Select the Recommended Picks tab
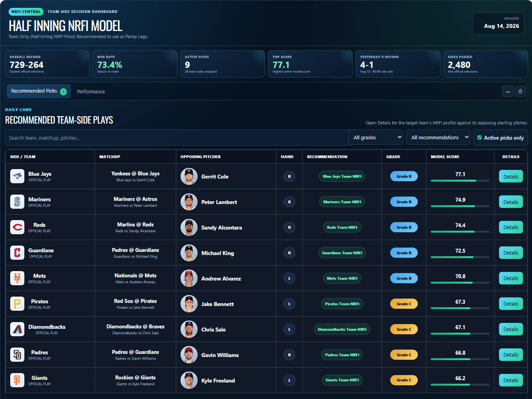 tap(39, 91)
